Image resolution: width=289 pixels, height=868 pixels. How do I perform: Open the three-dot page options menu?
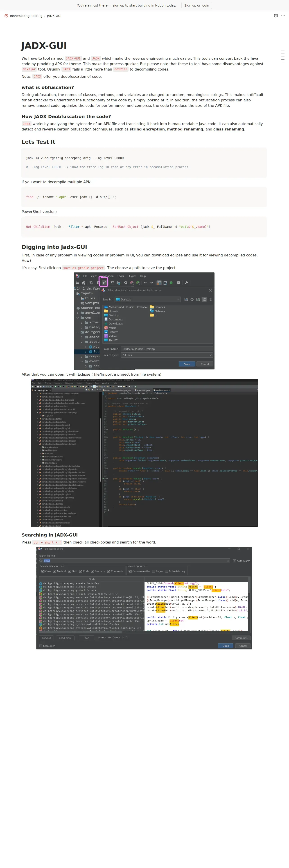pyautogui.click(x=283, y=16)
